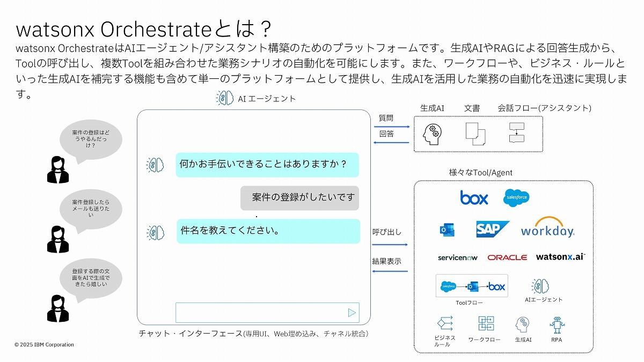The height and width of the screenshot is (362, 644).
Task: Select the 件名を教えてください message bubble
Action: (268, 231)
